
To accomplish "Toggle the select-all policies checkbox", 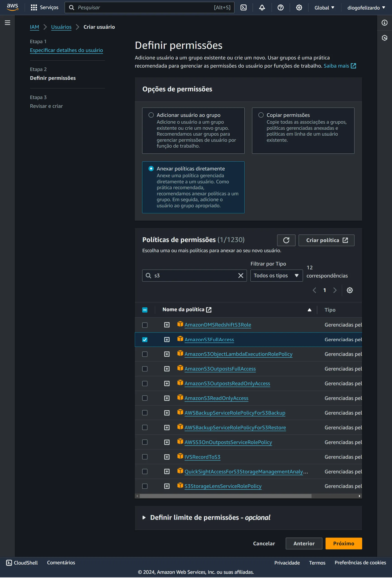I will pos(145,310).
